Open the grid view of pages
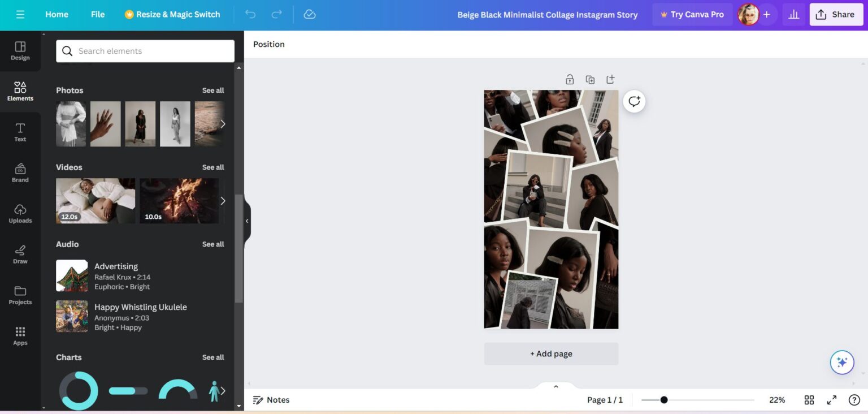The image size is (868, 414). 809,400
